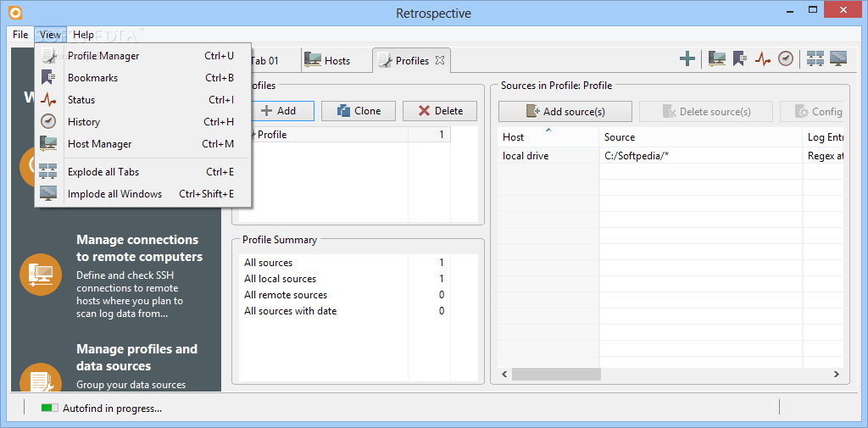Click the Implode all Windows icon in menu

pos(48,194)
